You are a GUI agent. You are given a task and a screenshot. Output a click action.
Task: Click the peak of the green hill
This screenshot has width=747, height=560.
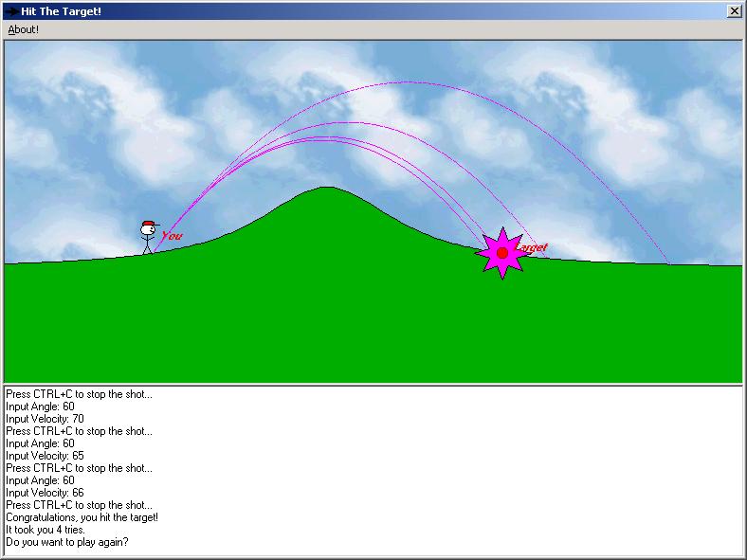(327, 188)
